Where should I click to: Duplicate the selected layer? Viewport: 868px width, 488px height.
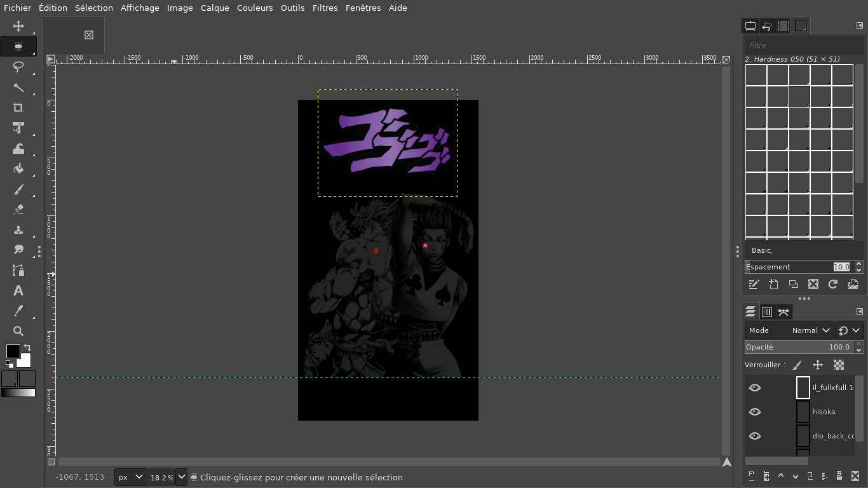click(x=810, y=475)
